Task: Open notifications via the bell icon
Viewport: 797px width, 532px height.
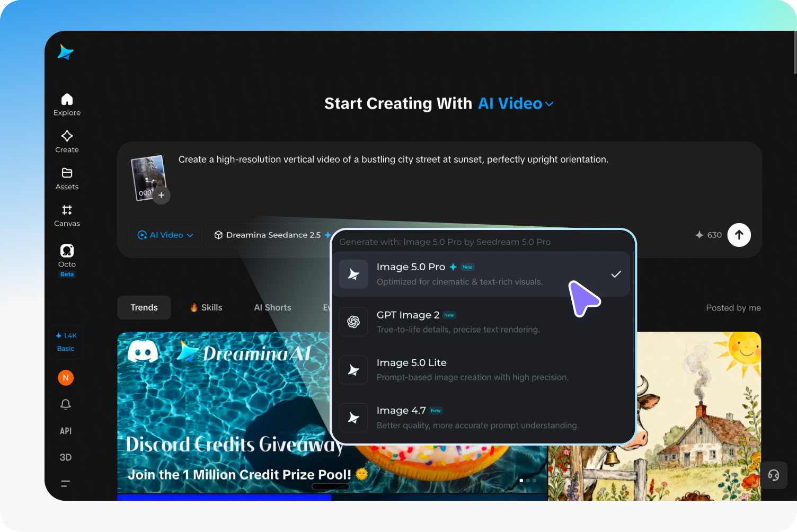Action: tap(66, 404)
